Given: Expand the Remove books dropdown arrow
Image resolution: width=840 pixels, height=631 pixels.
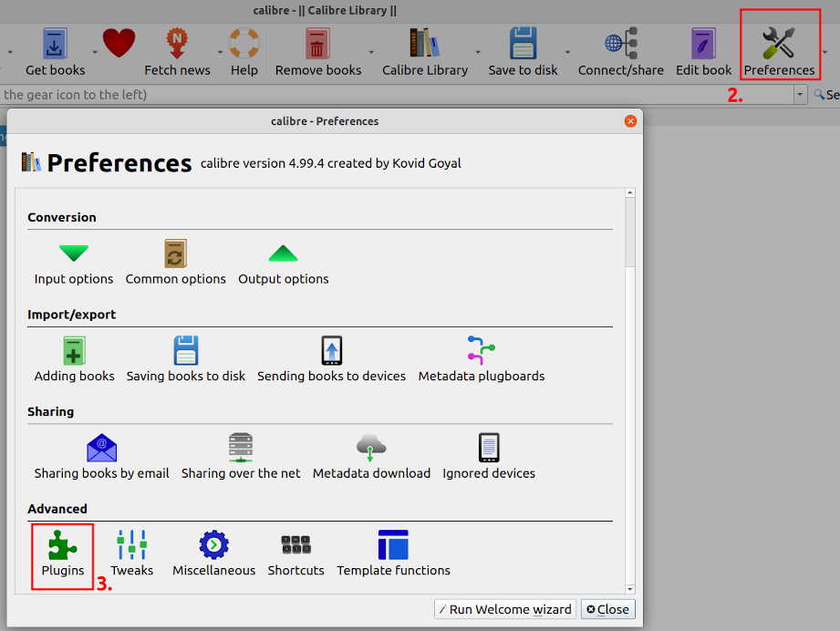Looking at the screenshot, I should (x=371, y=53).
